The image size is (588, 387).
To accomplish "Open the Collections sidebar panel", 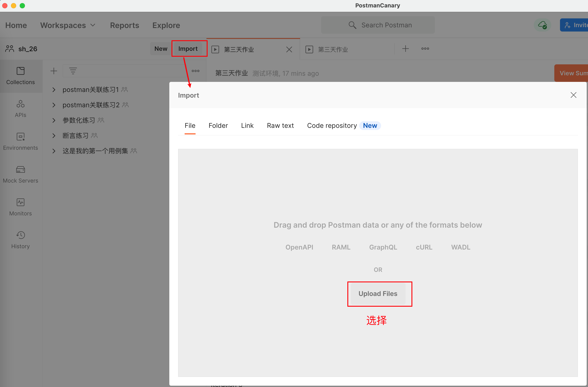I will 21,76.
